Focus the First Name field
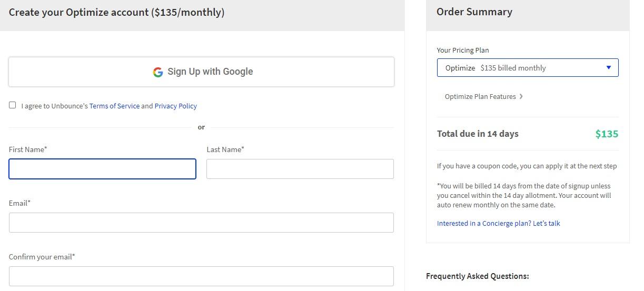The height and width of the screenshot is (291, 644). (x=102, y=169)
